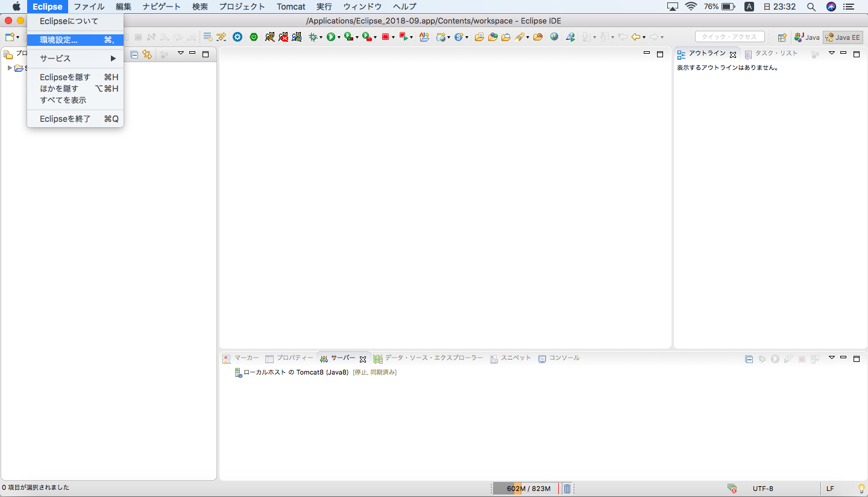Click the back navigation yellow arrow

[635, 37]
